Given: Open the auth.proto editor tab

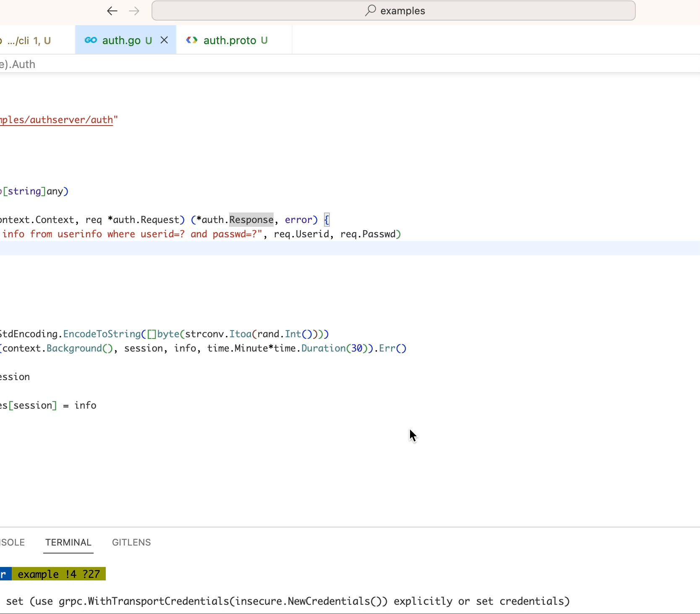Looking at the screenshot, I should pyautogui.click(x=234, y=40).
